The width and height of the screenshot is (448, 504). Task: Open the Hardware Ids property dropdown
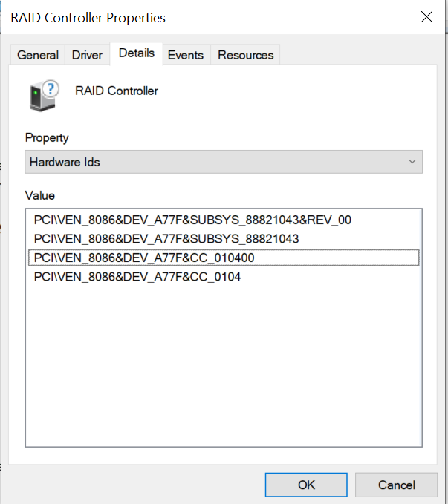(223, 162)
